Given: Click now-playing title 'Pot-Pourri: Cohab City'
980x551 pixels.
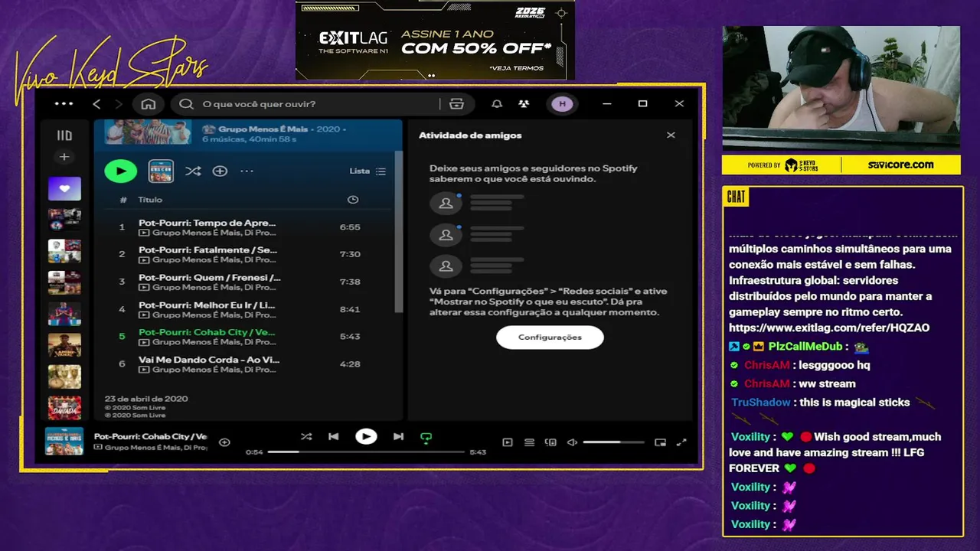Looking at the screenshot, I should pyautogui.click(x=150, y=436).
